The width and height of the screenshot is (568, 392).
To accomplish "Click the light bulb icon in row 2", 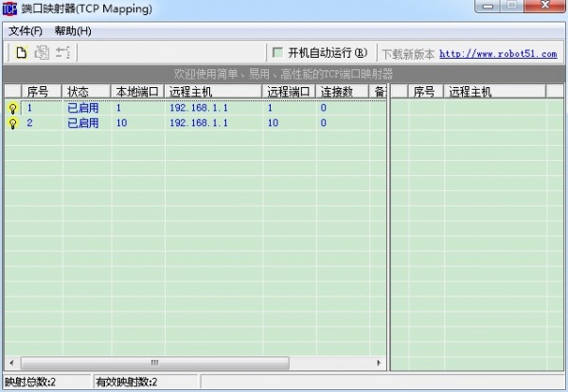I will click(x=12, y=124).
